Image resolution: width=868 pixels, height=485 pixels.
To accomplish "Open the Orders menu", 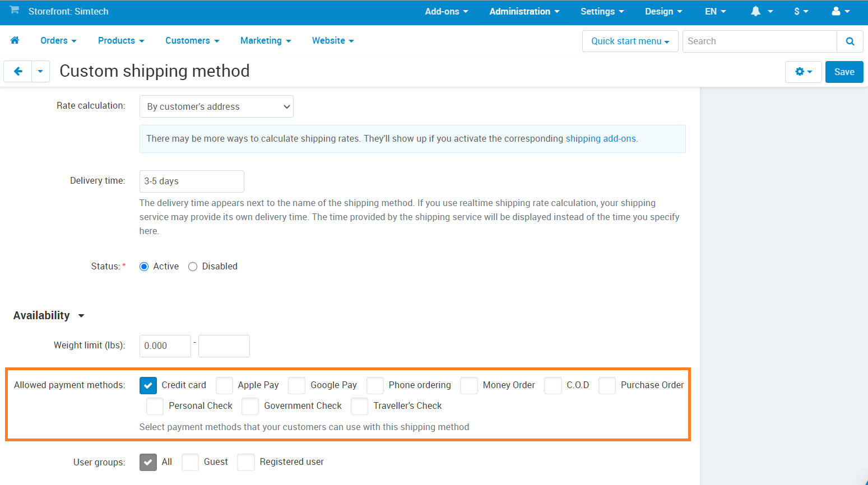I will [x=58, y=40].
